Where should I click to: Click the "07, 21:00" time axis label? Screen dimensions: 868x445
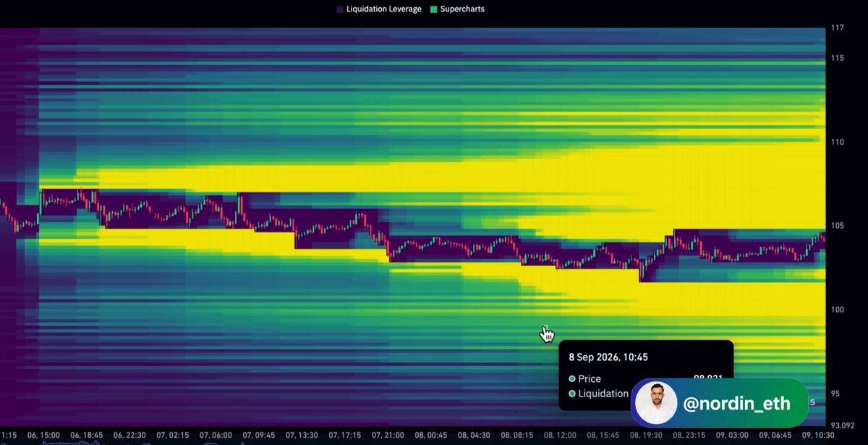click(388, 435)
